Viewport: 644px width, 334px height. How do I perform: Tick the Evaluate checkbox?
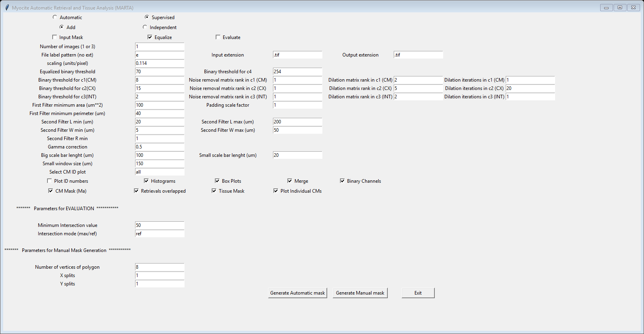point(218,37)
